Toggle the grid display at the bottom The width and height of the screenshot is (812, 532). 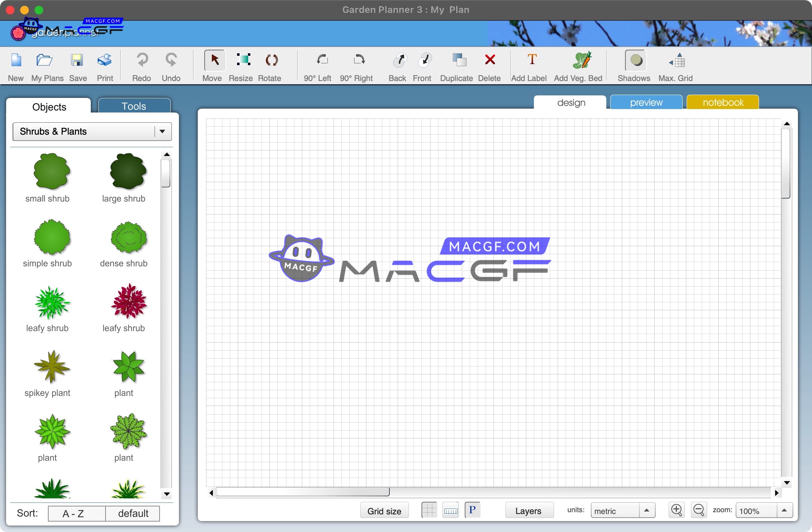pyautogui.click(x=429, y=510)
